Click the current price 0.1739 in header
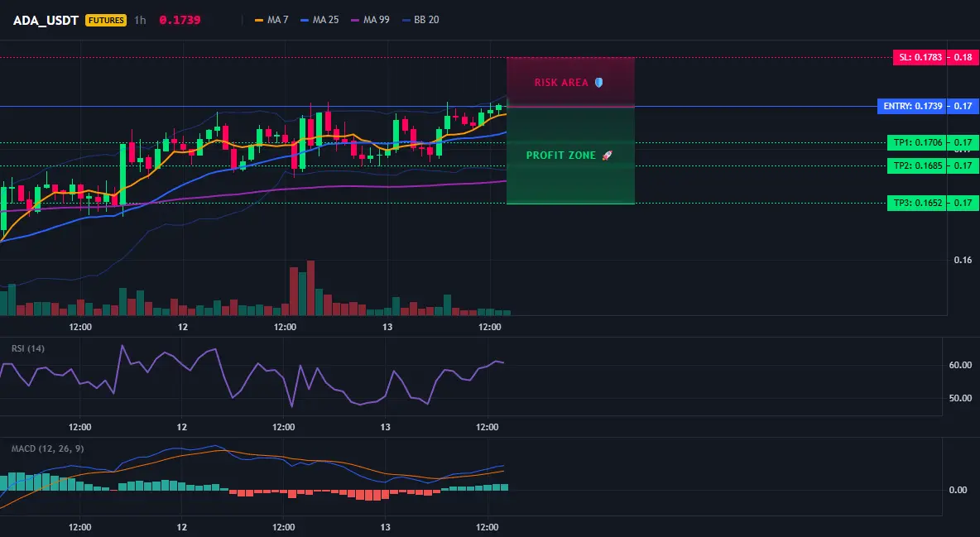The height and width of the screenshot is (537, 980). pos(180,20)
